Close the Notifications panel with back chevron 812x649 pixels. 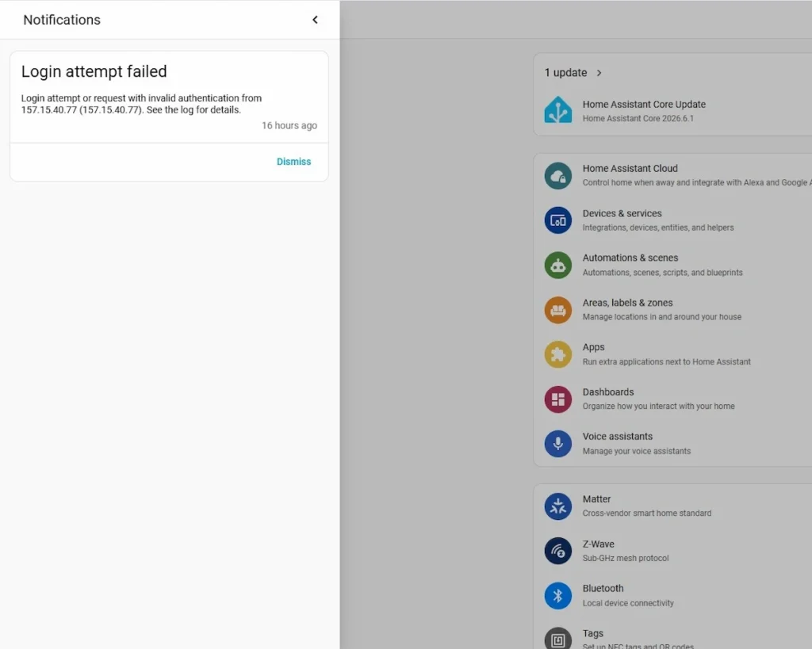point(315,20)
